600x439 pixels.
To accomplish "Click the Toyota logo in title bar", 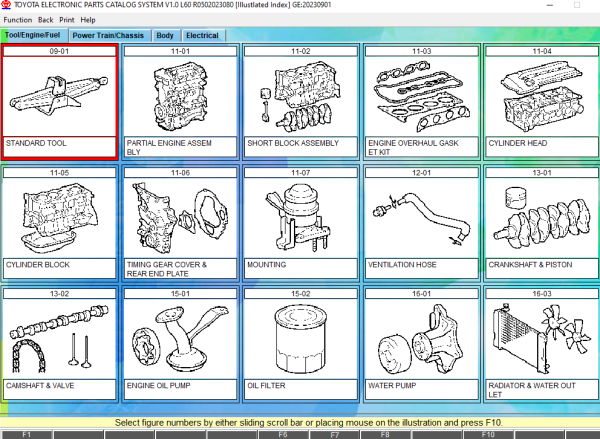I will coord(6,5).
